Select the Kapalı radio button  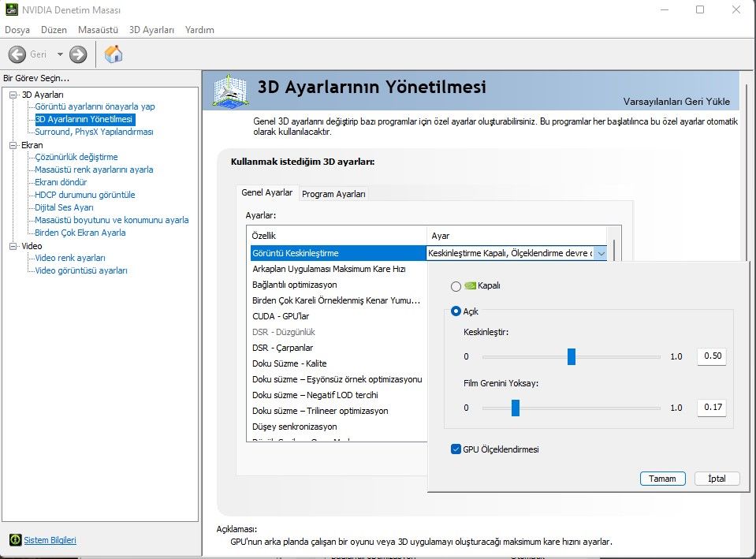[456, 286]
